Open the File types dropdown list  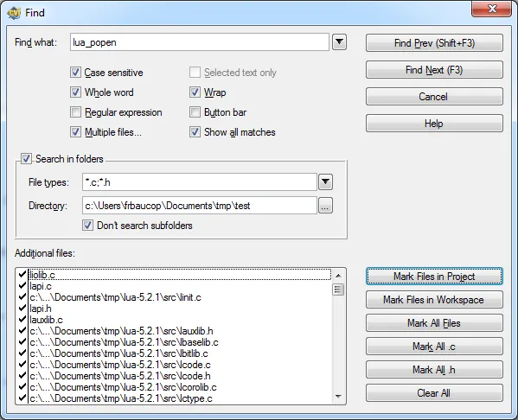coord(325,182)
